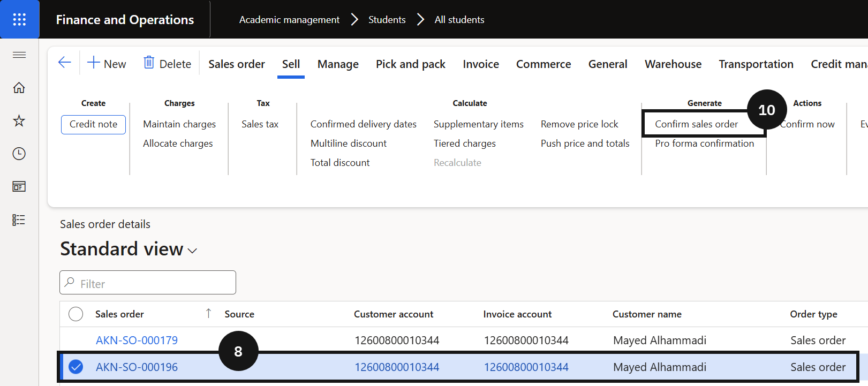Open Recent clock icon in sidebar
The height and width of the screenshot is (386, 868).
[x=19, y=154]
